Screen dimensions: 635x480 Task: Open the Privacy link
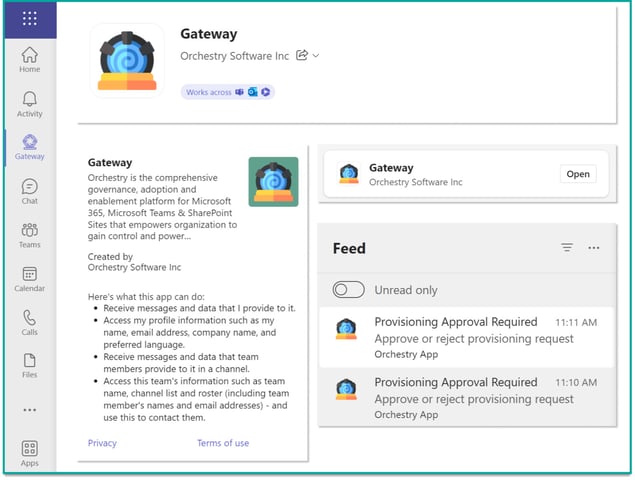[102, 443]
